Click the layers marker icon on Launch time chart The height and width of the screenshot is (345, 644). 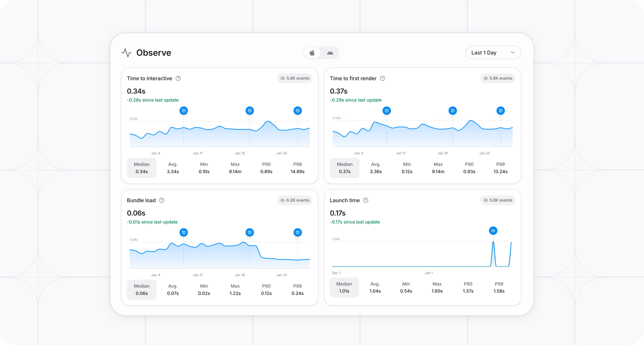click(493, 231)
